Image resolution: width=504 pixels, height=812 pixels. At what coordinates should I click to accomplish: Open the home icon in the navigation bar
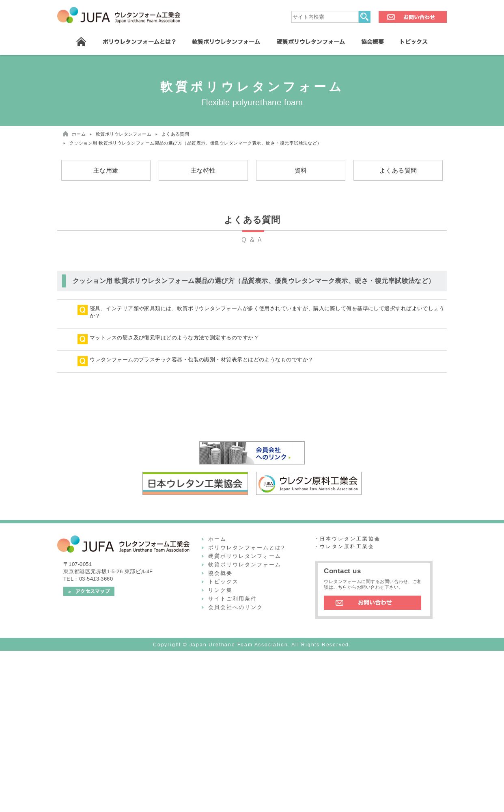pyautogui.click(x=81, y=42)
